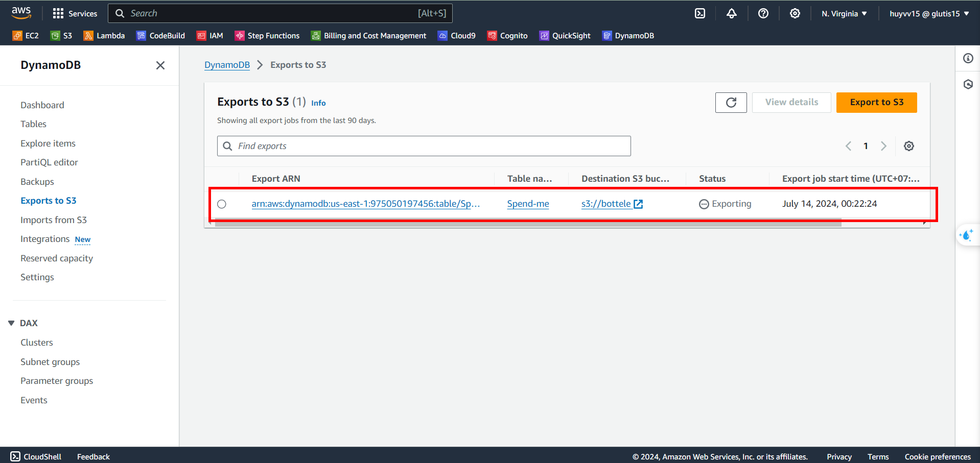This screenshot has width=980, height=463.
Task: Open Exports to S3 in sidebar
Action: tap(49, 201)
